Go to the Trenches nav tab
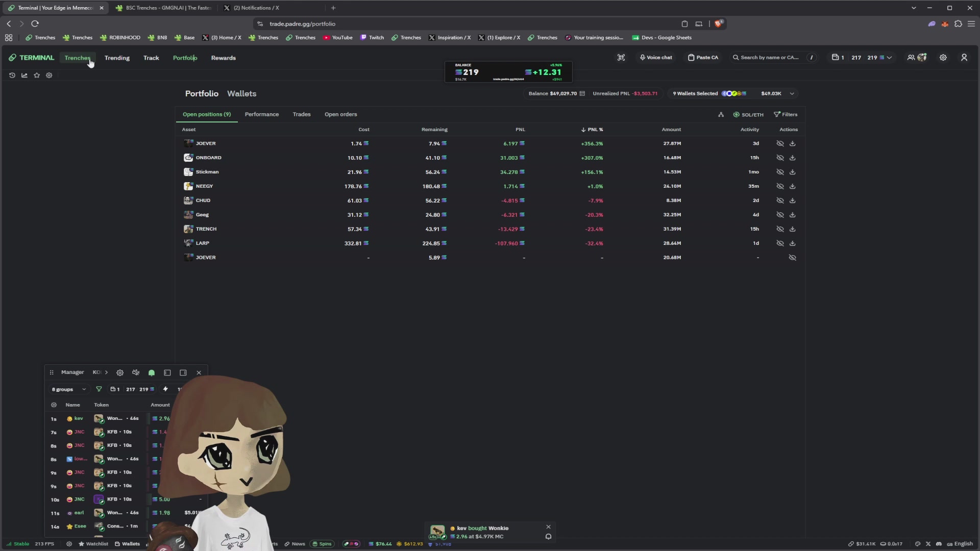The height and width of the screenshot is (551, 980). pyautogui.click(x=77, y=58)
